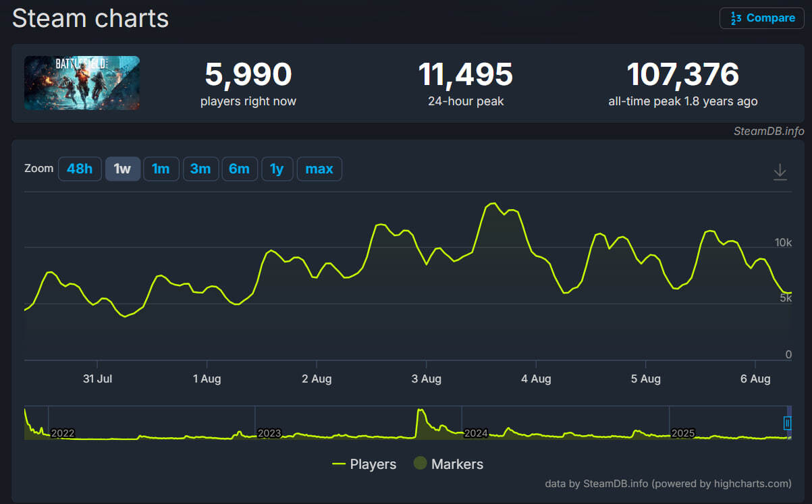Screen dimensions: 812x504
Task: Toggle the Markers series in legend
Action: [448, 464]
